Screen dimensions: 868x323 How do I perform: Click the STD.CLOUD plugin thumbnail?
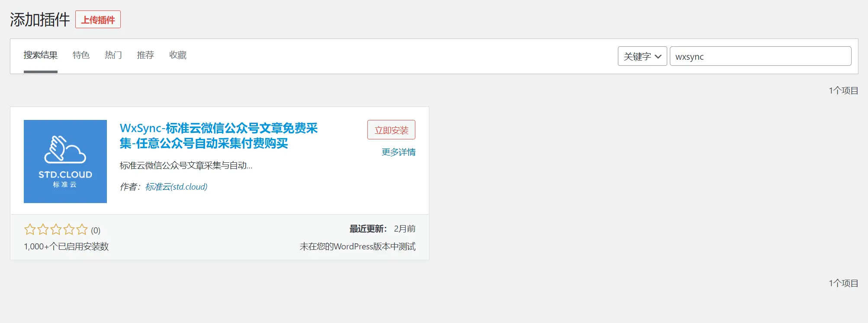tap(65, 161)
